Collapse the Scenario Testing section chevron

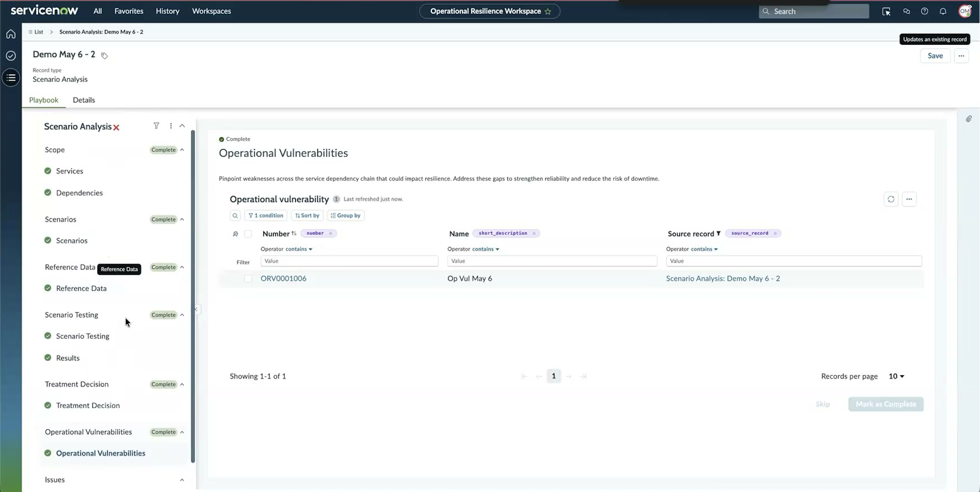click(182, 315)
